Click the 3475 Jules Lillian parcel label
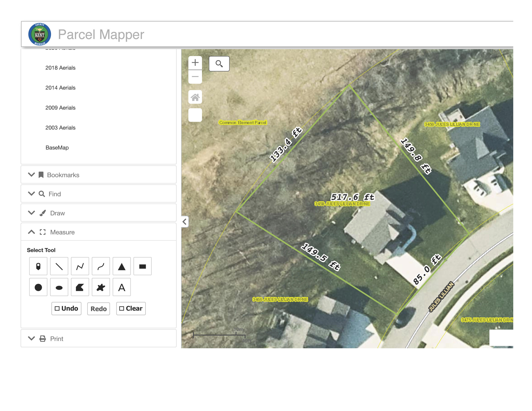The width and height of the screenshot is (532, 411). [487, 320]
